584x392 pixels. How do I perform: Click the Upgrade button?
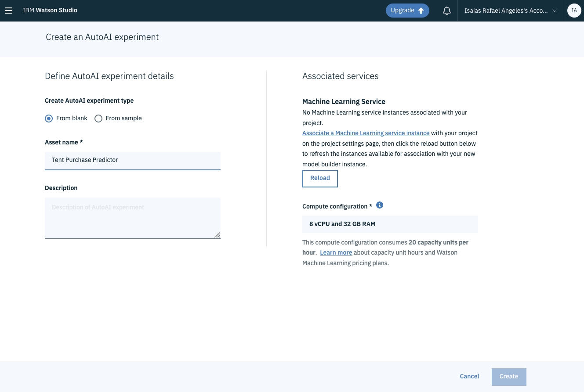pyautogui.click(x=407, y=11)
